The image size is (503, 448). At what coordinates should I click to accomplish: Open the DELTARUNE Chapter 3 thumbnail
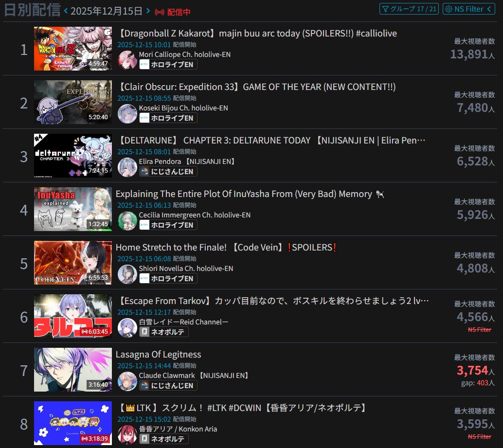click(73, 156)
